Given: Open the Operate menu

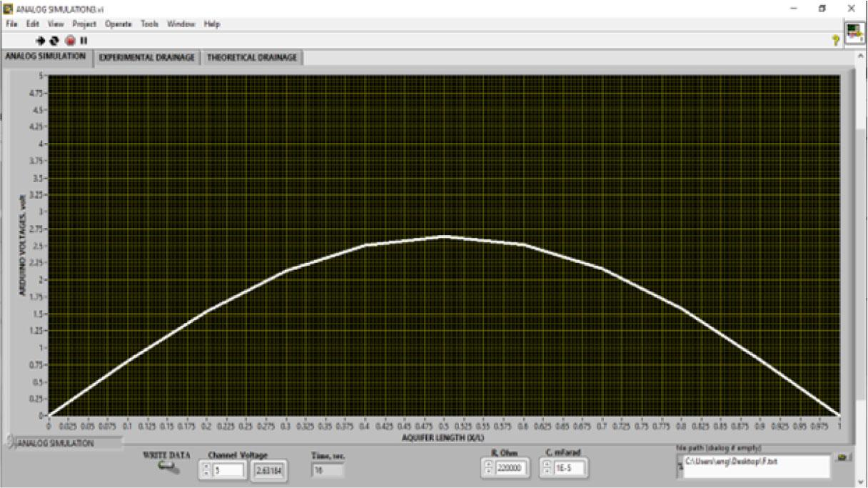Looking at the screenshot, I should 118,24.
